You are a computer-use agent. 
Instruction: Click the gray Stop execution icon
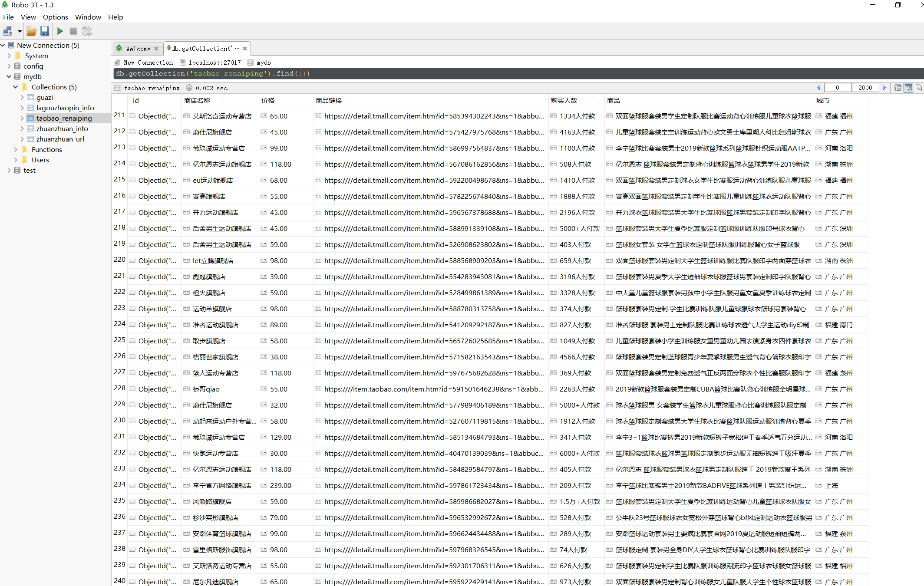tap(73, 31)
